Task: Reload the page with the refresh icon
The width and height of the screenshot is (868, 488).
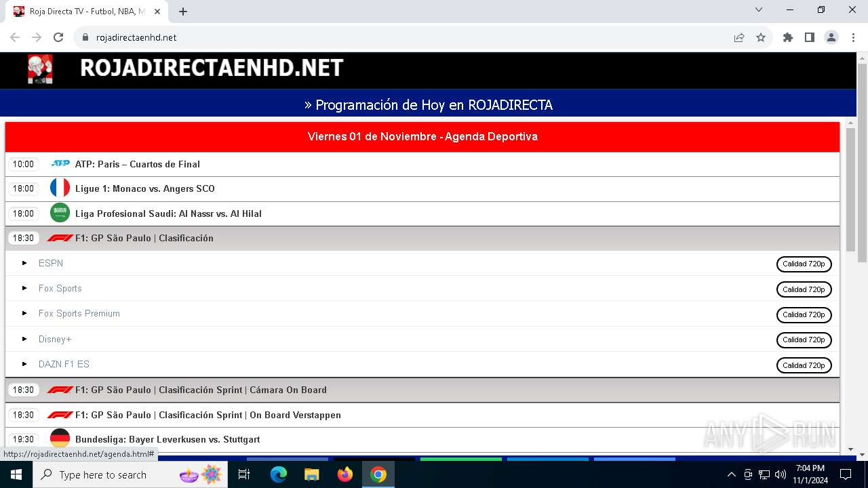Action: [x=58, y=37]
